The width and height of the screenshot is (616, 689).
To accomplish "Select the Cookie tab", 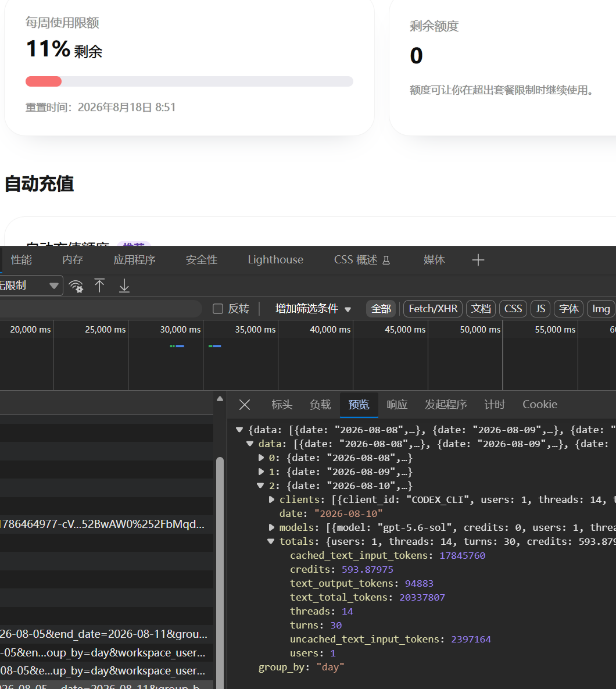I will tap(540, 404).
